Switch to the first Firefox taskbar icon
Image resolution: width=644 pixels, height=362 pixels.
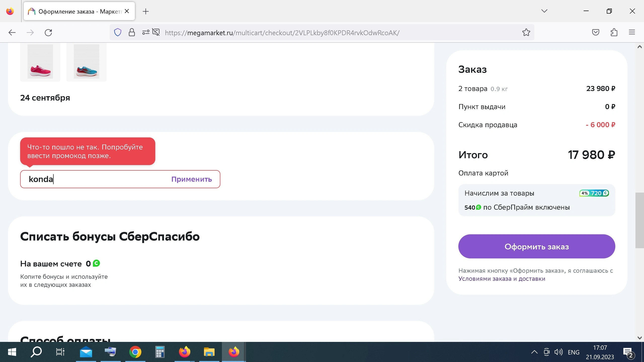click(x=185, y=352)
